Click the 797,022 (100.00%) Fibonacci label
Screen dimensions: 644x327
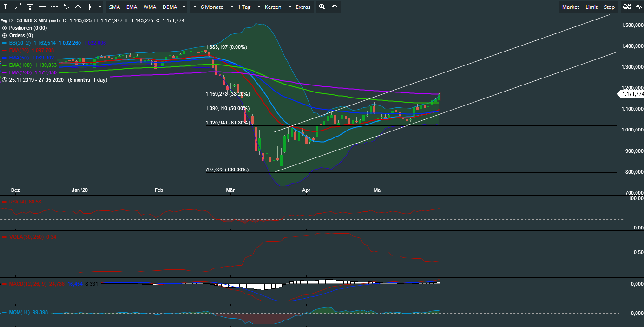[227, 170]
